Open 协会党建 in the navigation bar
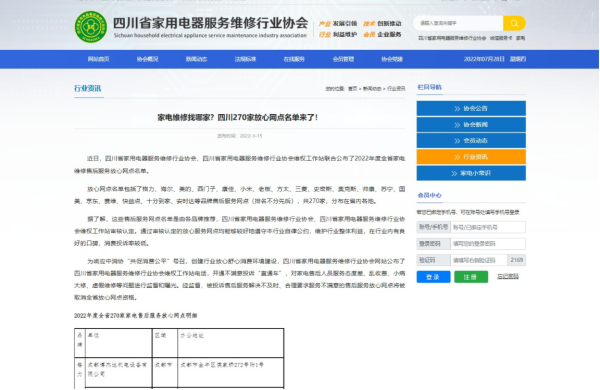 tap(392, 59)
